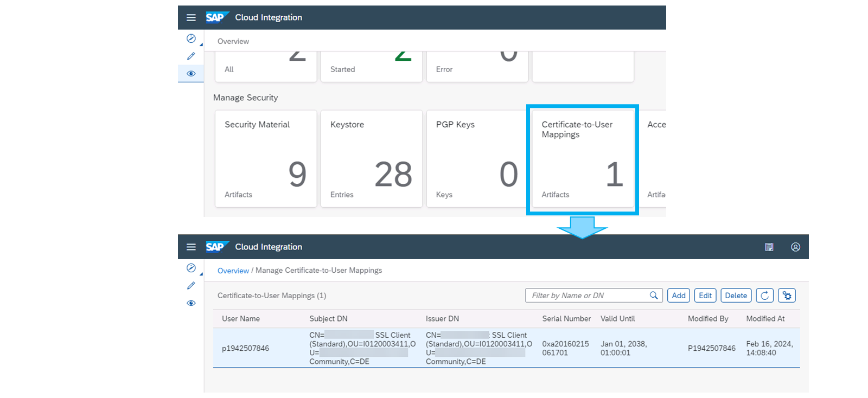This screenshot has height=398, width=868.
Task: Click the Modified At column header
Action: tap(765, 319)
